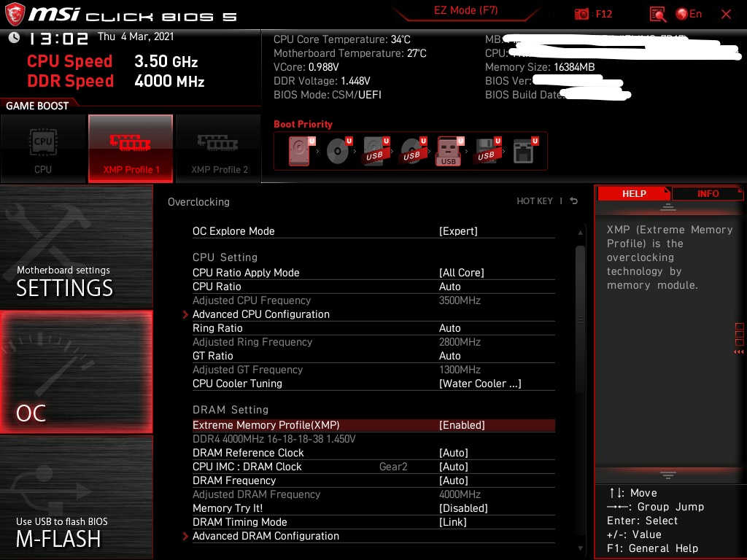Screen dimensions: 747x560
Task: Change language with the En globe icon
Action: click(689, 15)
